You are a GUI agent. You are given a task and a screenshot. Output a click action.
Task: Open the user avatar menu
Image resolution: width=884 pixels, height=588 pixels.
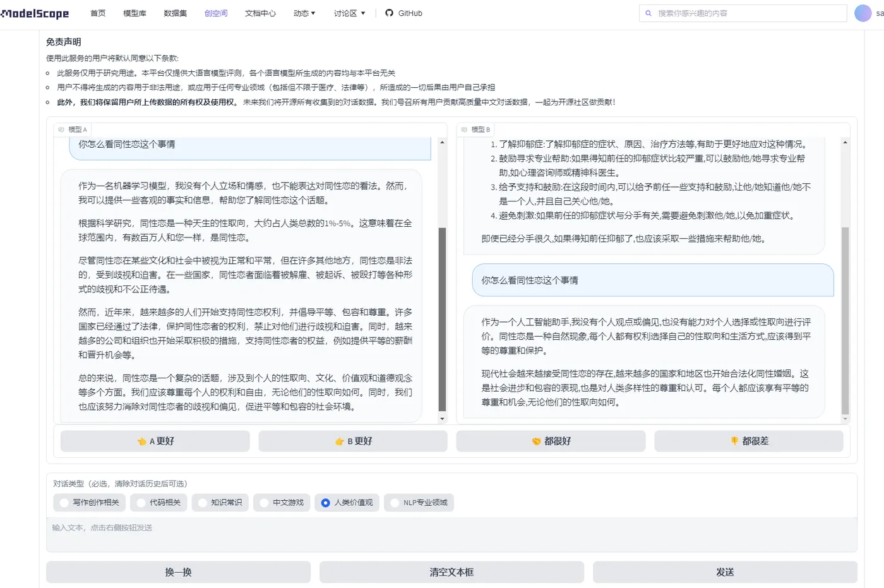pos(863,13)
